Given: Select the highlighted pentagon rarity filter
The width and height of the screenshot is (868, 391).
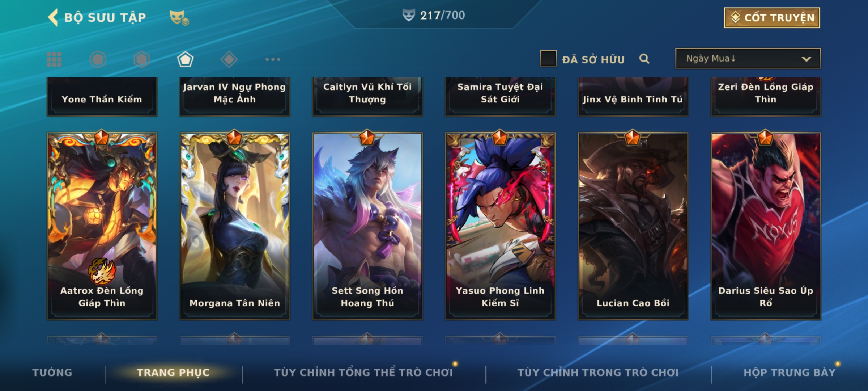Looking at the screenshot, I should point(185,59).
